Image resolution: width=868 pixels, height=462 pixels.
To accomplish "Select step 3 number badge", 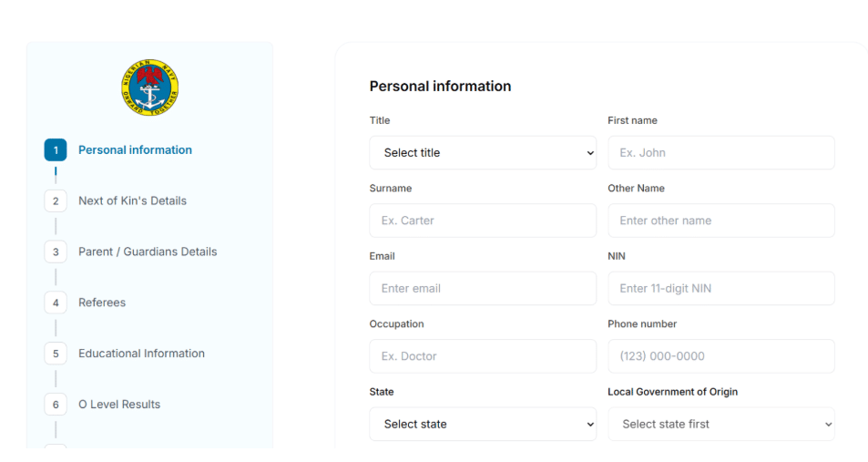I will [x=56, y=252].
